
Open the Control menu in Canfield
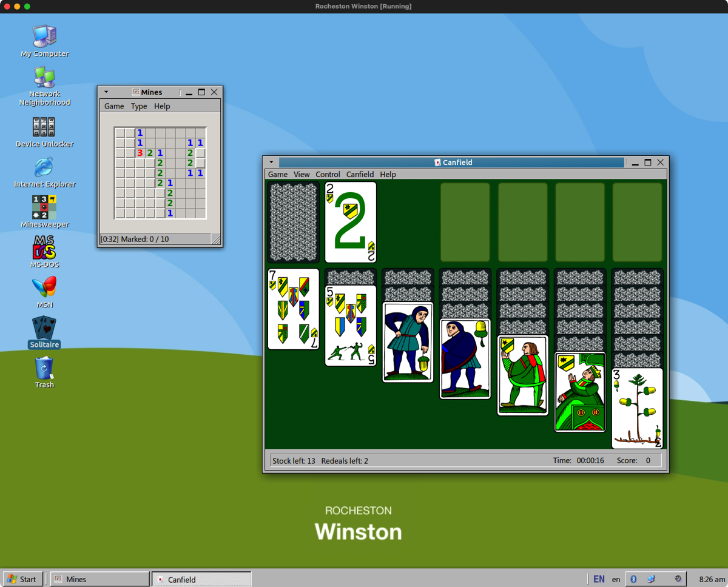[328, 175]
